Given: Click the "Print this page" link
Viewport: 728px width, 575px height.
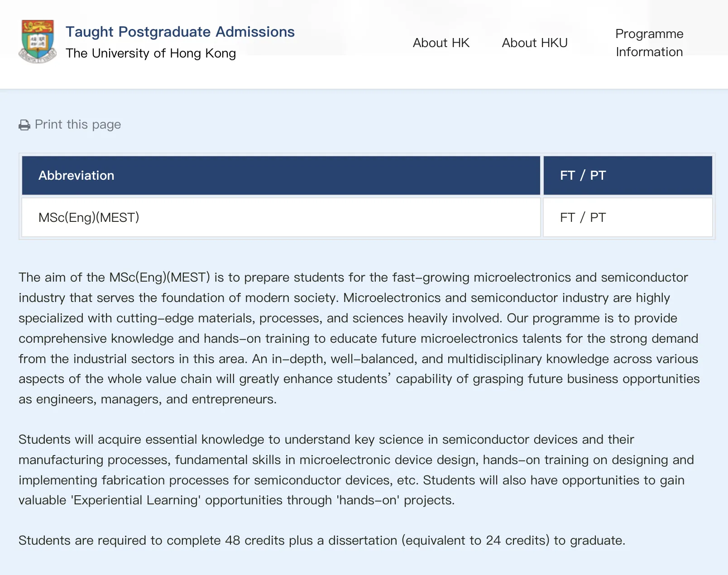Looking at the screenshot, I should 77,125.
